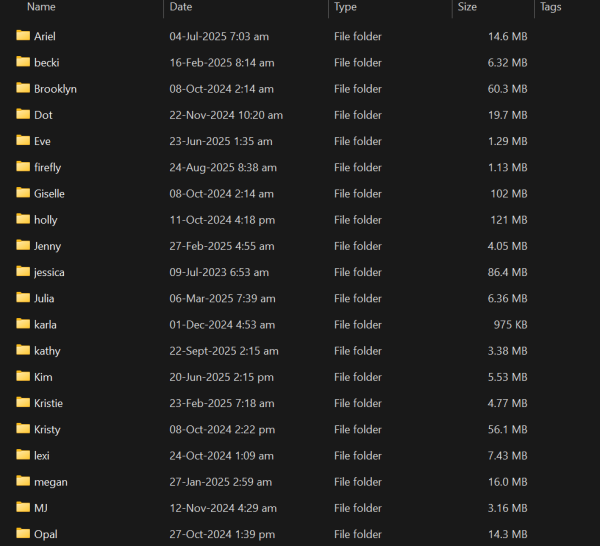This screenshot has height=546, width=600.
Task: Sort folders by Size column
Action: click(467, 7)
